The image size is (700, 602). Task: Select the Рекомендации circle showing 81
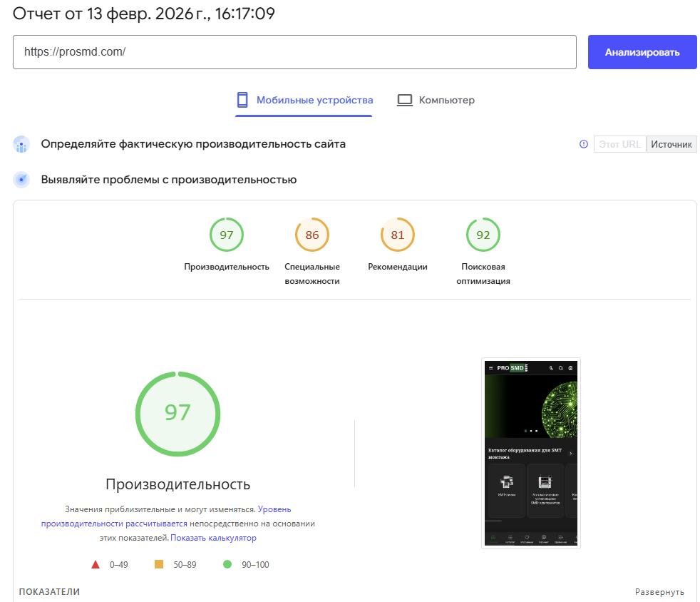(x=397, y=235)
